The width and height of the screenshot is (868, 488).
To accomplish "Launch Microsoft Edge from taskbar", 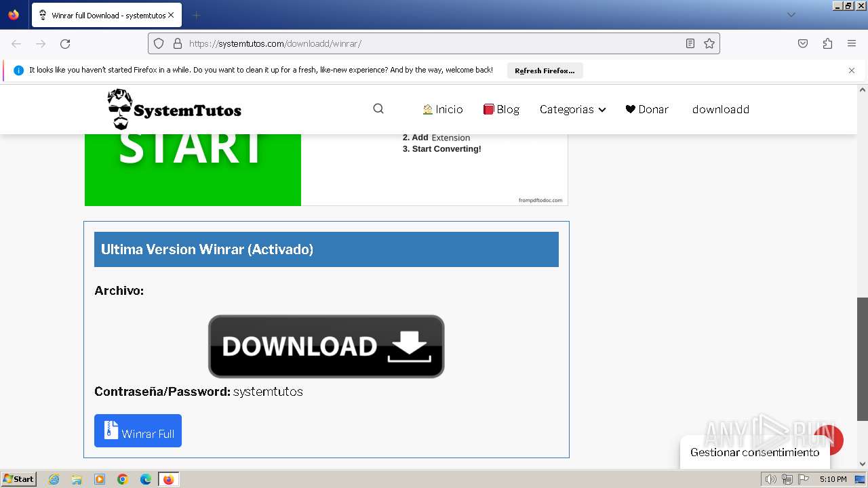I will (146, 479).
